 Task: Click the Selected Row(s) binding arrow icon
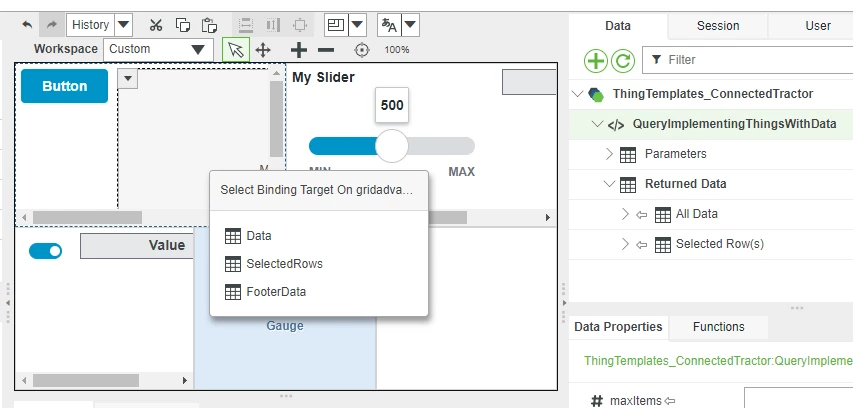(642, 245)
